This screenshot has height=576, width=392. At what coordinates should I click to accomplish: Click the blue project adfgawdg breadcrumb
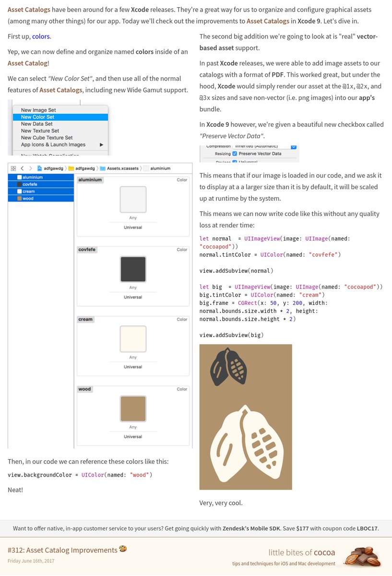[50, 168]
